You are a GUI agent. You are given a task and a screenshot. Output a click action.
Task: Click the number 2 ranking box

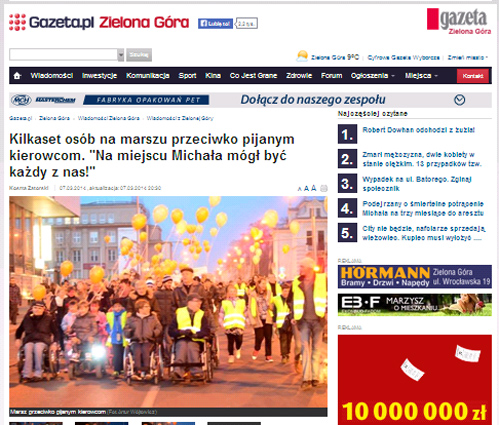[347, 159]
